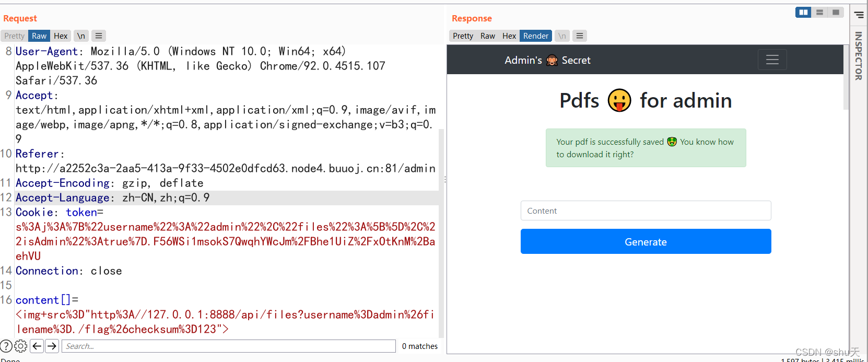
Task: Click the Cookie header name
Action: coord(34,212)
